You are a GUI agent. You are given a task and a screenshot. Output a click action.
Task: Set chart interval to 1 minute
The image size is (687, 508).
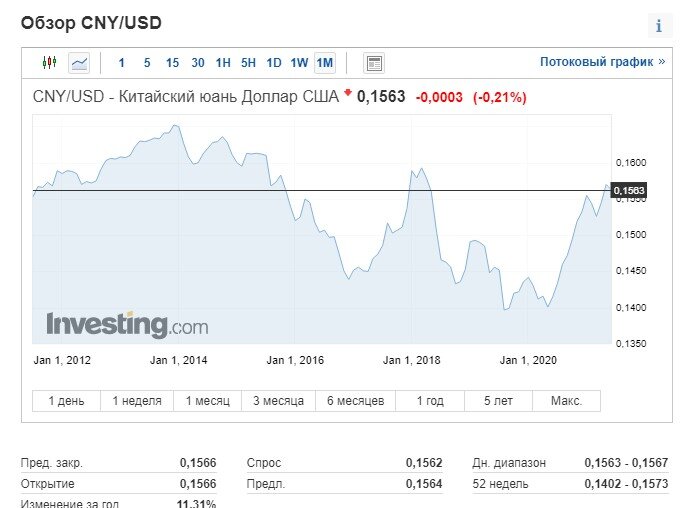tap(121, 63)
